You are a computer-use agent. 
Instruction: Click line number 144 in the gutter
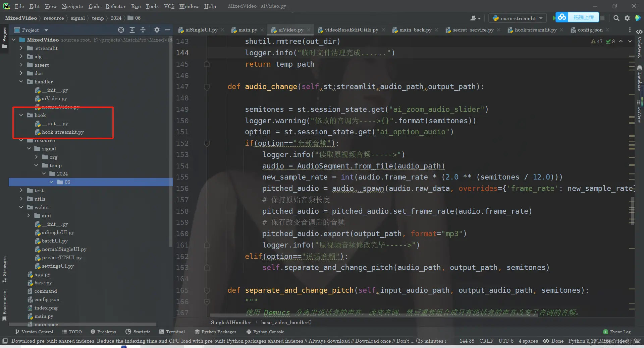pos(182,53)
